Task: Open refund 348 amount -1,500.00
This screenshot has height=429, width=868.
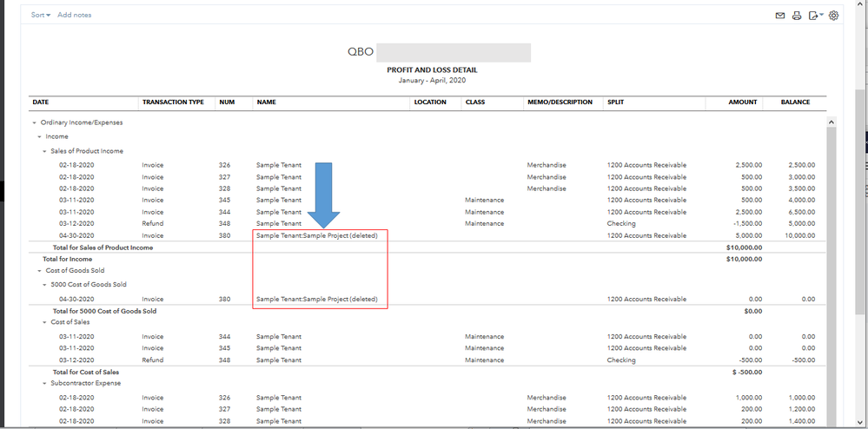Action: coord(749,224)
